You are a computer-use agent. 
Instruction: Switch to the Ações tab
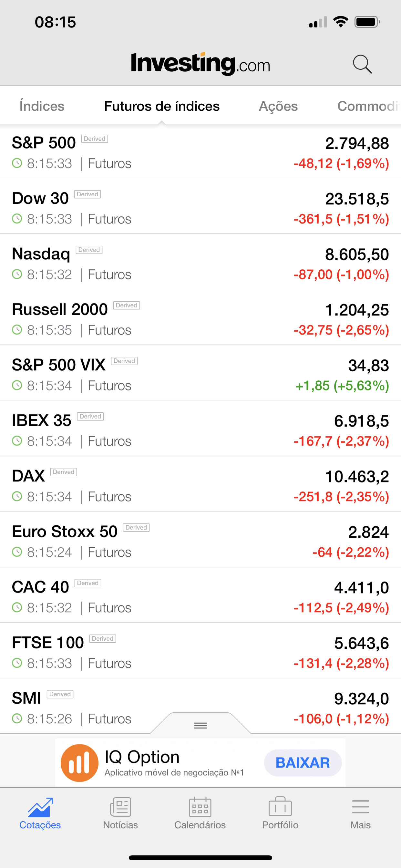[278, 106]
